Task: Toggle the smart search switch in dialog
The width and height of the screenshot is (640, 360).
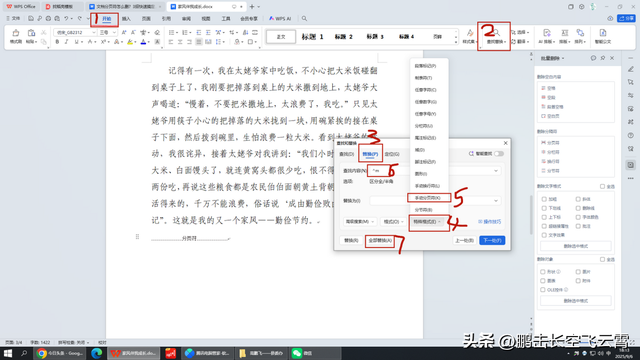Action: click(x=498, y=154)
